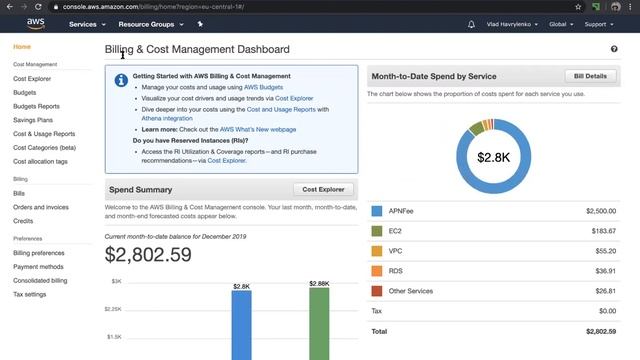The image size is (640, 360).
Task: Reload the page
Action: coord(38,7)
